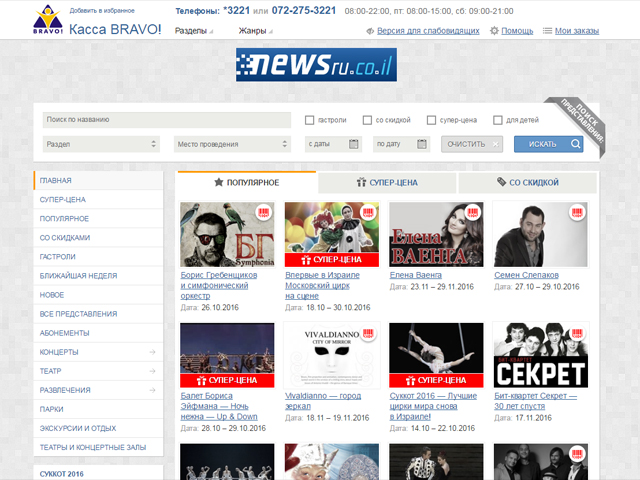Image resolution: width=640 pixels, height=480 pixels.
Task: Click ticket badge on Московский цирк poster
Action: (368, 212)
